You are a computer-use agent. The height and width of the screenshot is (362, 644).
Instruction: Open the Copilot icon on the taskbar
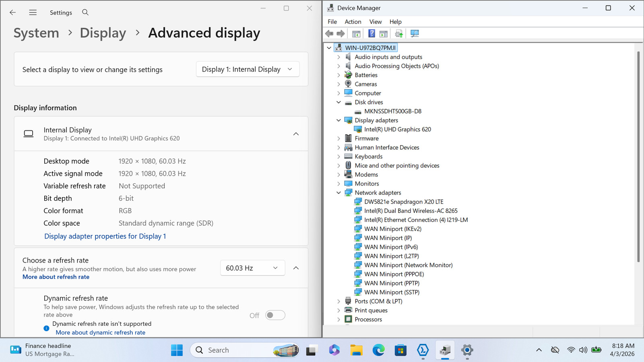pyautogui.click(x=334, y=350)
